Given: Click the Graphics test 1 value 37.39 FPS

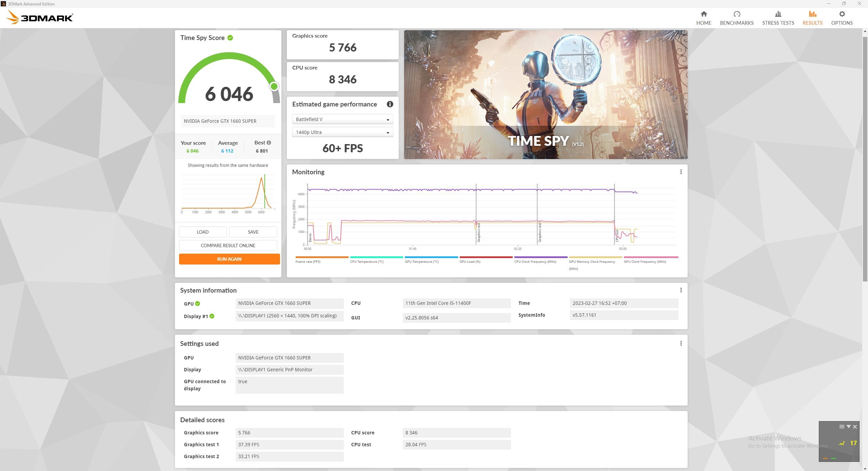Looking at the screenshot, I should [289, 445].
